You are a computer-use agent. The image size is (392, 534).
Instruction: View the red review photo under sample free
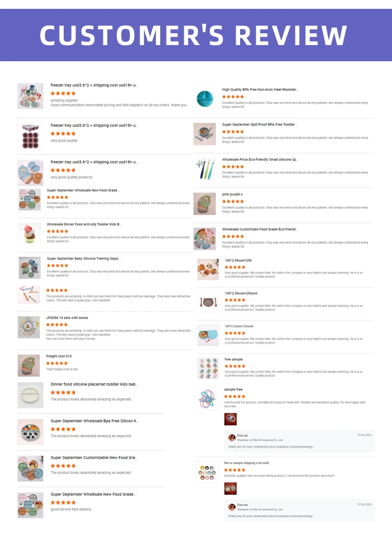pos(231,419)
